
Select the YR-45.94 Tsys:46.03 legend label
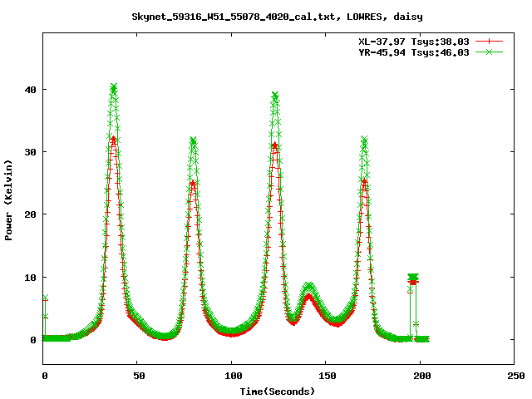click(414, 52)
